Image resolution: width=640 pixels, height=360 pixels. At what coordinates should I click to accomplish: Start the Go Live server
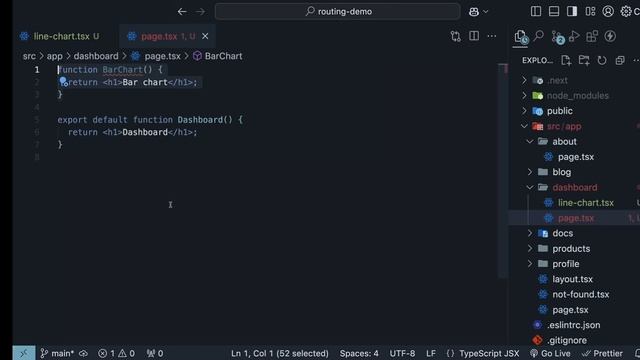tap(550, 353)
